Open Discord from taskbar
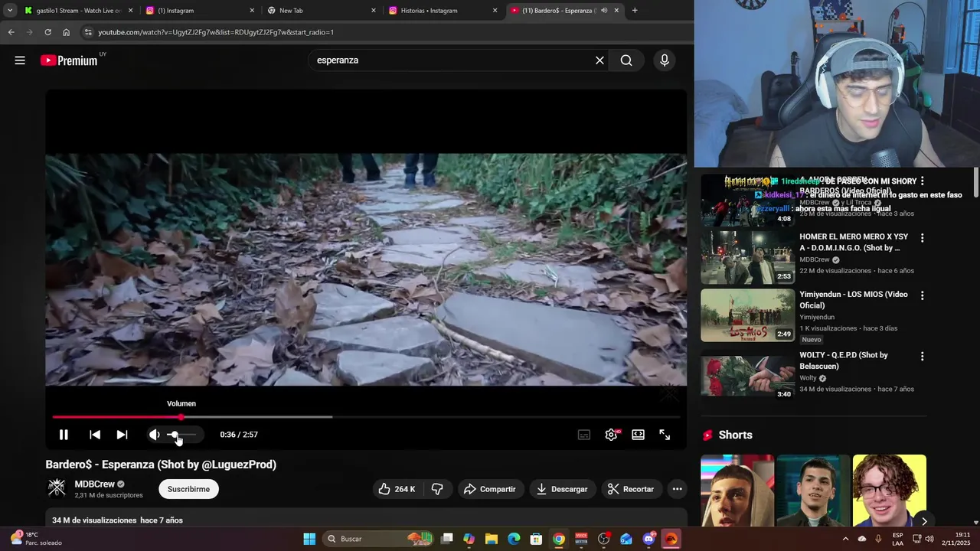 (x=649, y=539)
